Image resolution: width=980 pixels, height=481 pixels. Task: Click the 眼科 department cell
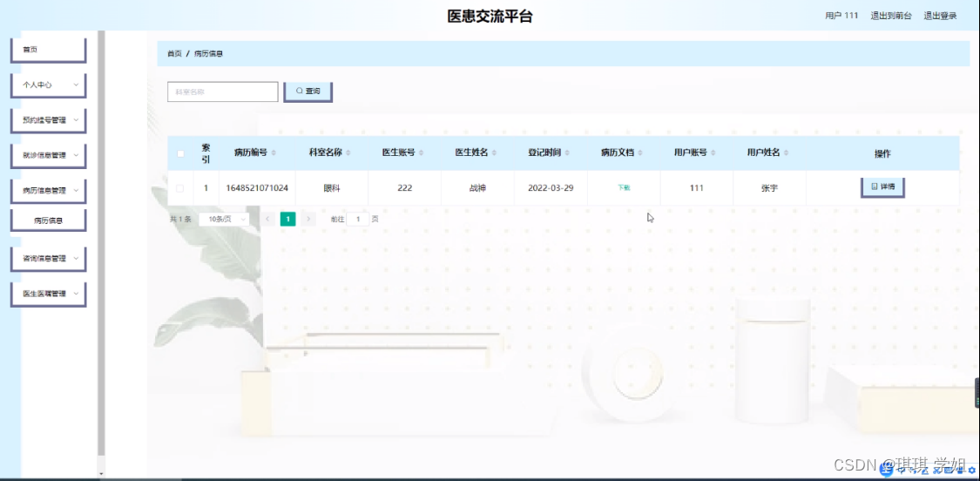tap(332, 187)
